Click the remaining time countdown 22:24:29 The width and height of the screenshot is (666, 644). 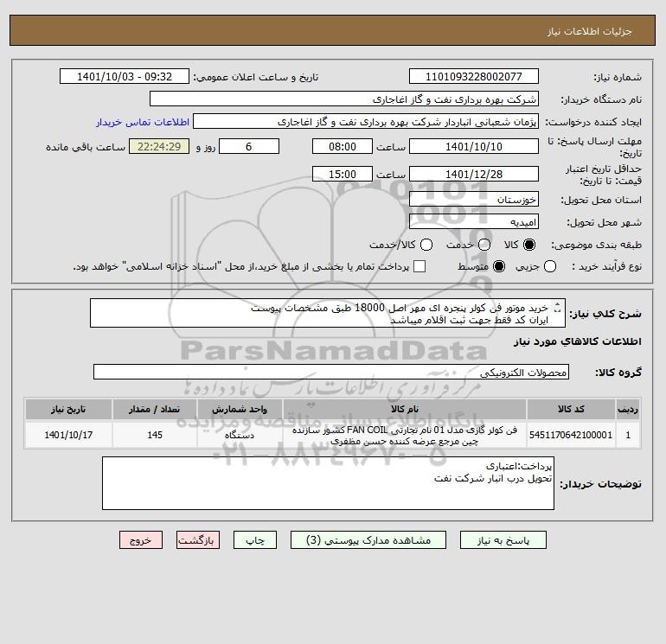coord(159,146)
